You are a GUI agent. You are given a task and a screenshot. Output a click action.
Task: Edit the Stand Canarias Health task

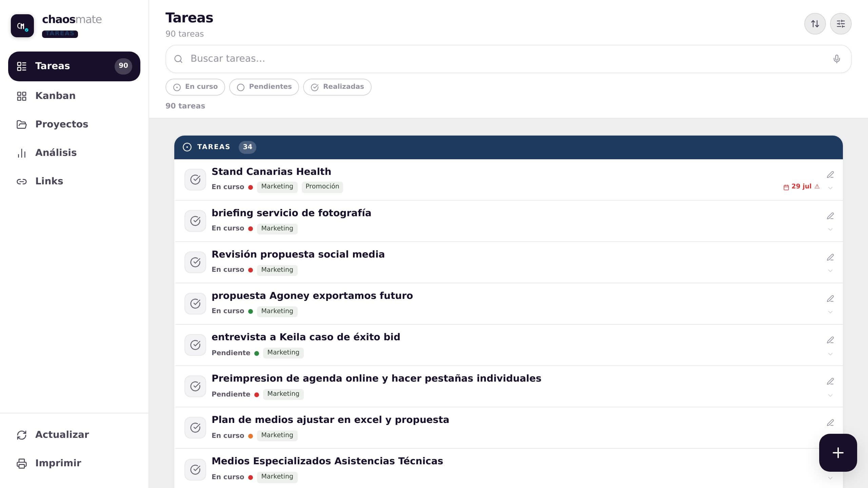tap(830, 175)
